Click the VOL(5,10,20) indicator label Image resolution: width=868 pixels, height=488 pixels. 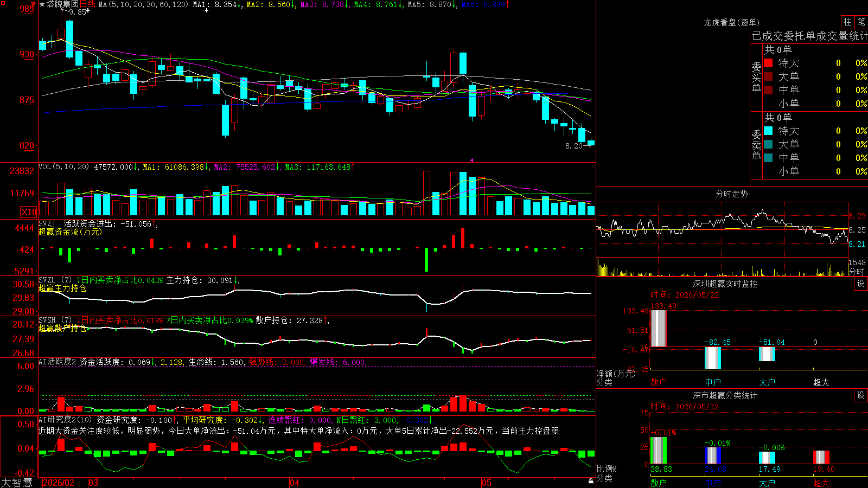(x=64, y=167)
